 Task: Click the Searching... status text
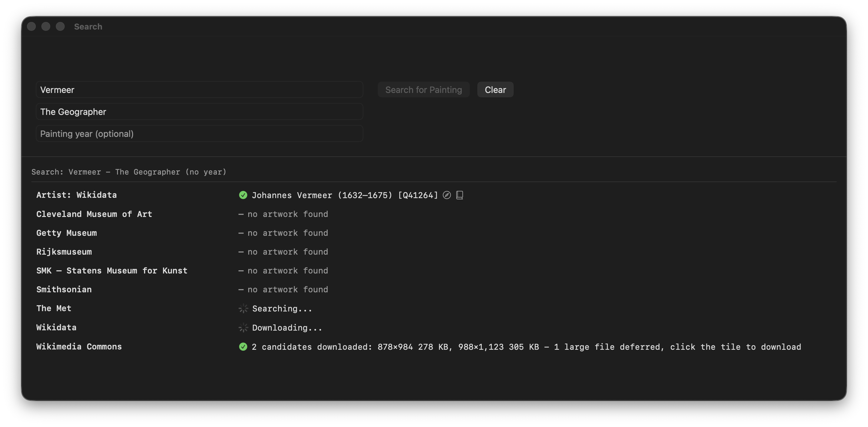click(282, 309)
